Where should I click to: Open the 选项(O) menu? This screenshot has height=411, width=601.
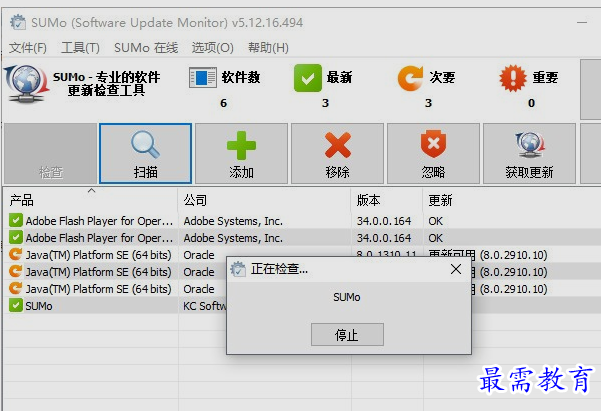[x=213, y=48]
